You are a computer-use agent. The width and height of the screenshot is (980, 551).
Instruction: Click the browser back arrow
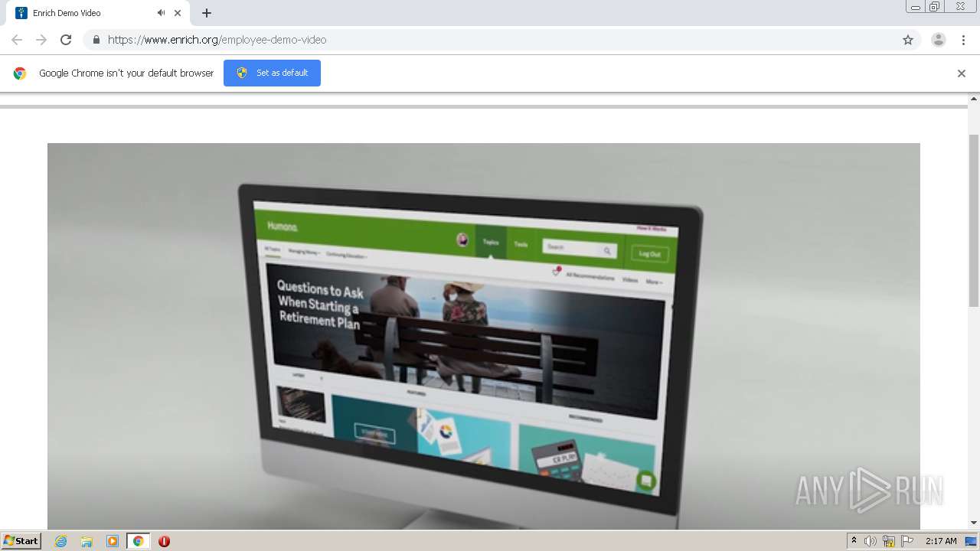(x=17, y=40)
